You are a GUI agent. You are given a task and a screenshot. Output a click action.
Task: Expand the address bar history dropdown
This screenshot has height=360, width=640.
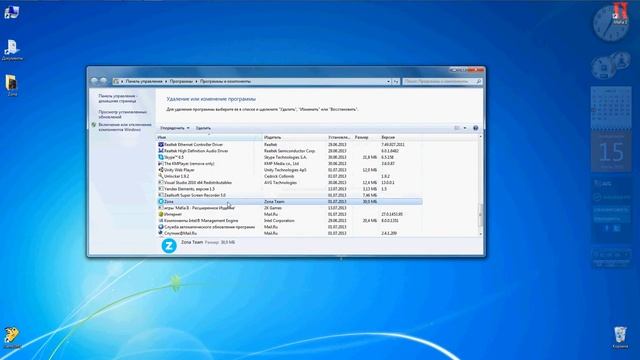tap(388, 82)
